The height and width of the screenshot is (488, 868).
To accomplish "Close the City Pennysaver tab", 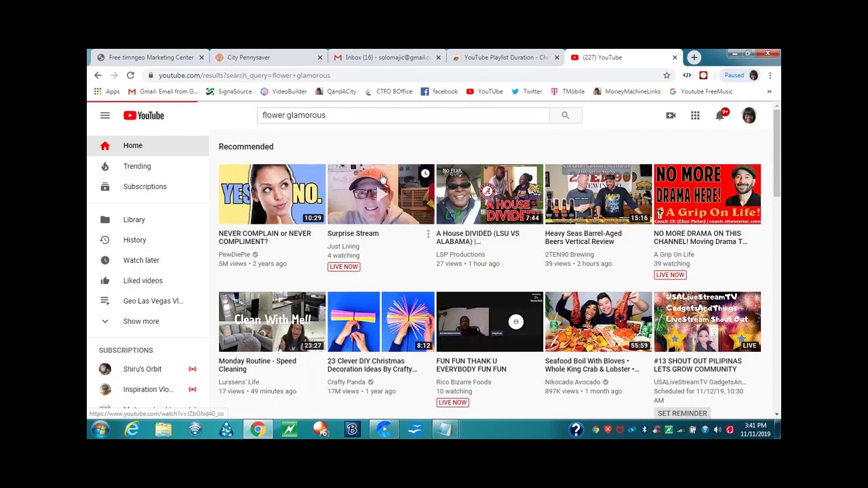I will coord(320,58).
